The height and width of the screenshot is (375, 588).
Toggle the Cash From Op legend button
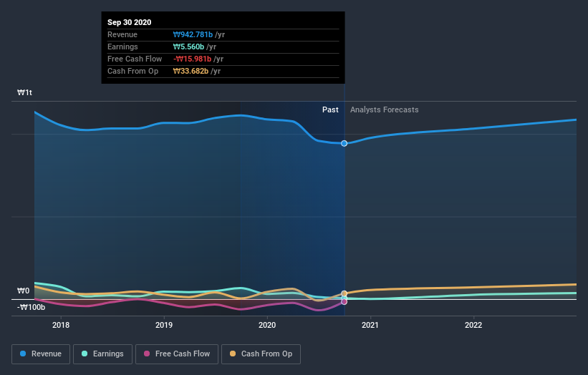click(261, 354)
